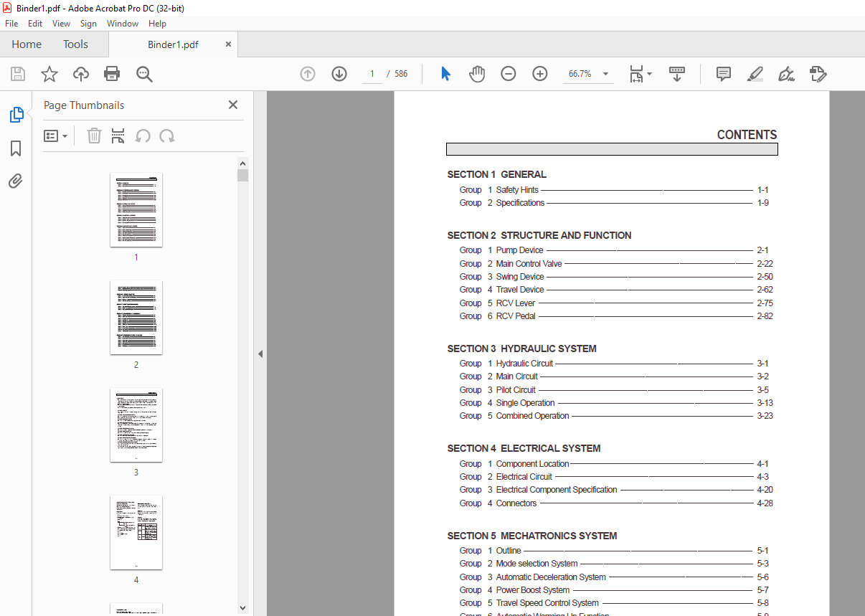Click the Print Pages thumbnail icon
Screen dimensions: 865x616
click(118, 136)
